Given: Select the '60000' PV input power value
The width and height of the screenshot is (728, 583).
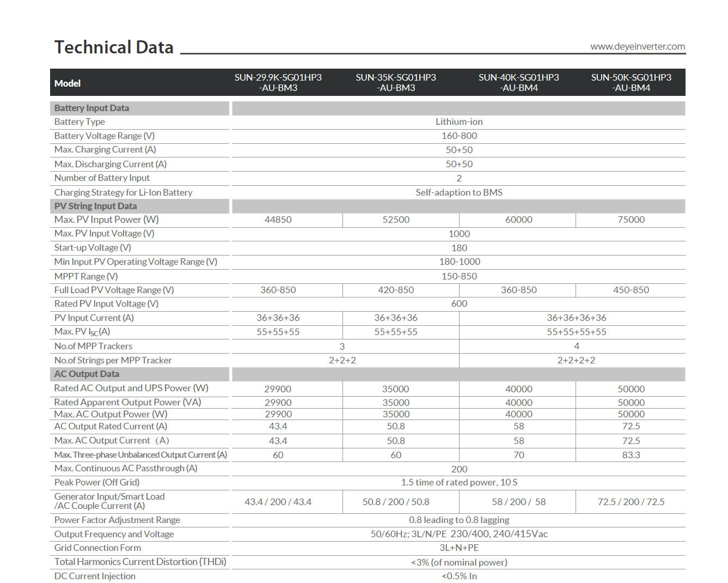Looking at the screenshot, I should pyautogui.click(x=519, y=220).
